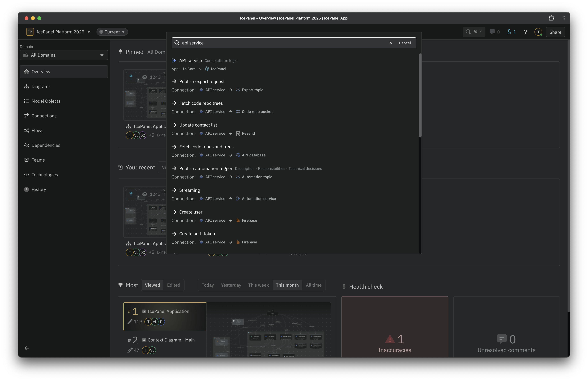Open the Inaccuracies health check card
The width and height of the screenshot is (588, 381).
coord(395,327)
